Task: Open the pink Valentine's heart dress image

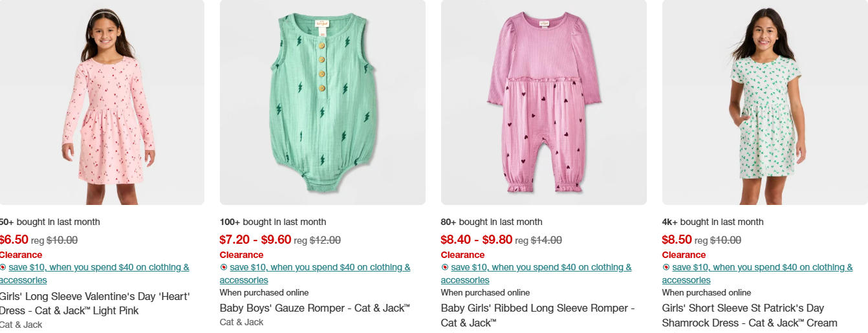Action: pos(101,102)
